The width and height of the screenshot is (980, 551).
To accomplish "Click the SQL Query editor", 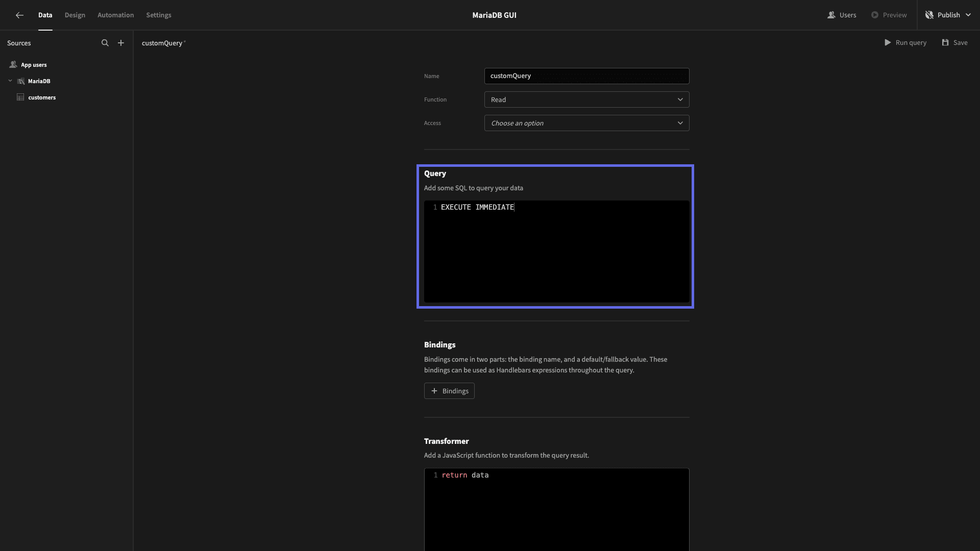I will [x=556, y=252].
